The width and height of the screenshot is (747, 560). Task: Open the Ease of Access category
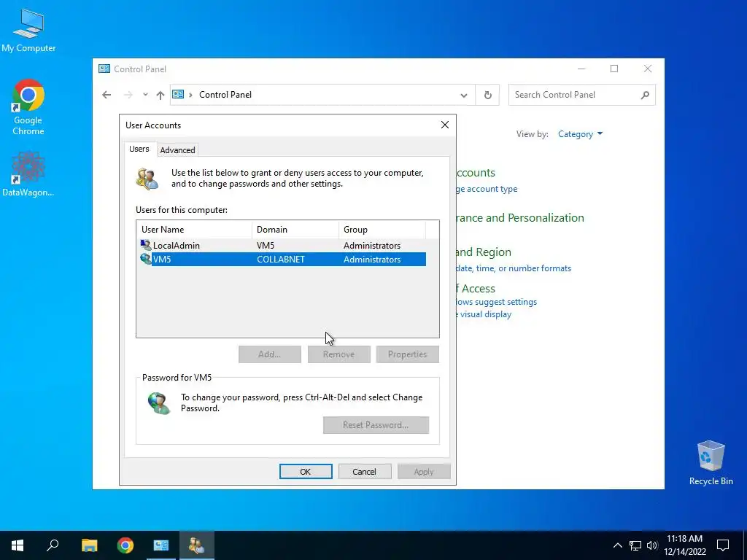(x=476, y=289)
